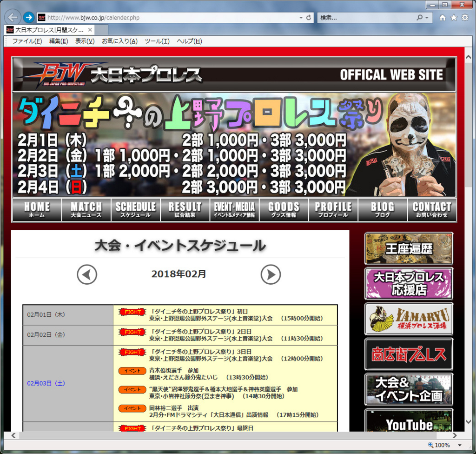Viewport: 476px width, 454px height.
Task: Click the 02月03日（土）date cell
Action: 68,383
